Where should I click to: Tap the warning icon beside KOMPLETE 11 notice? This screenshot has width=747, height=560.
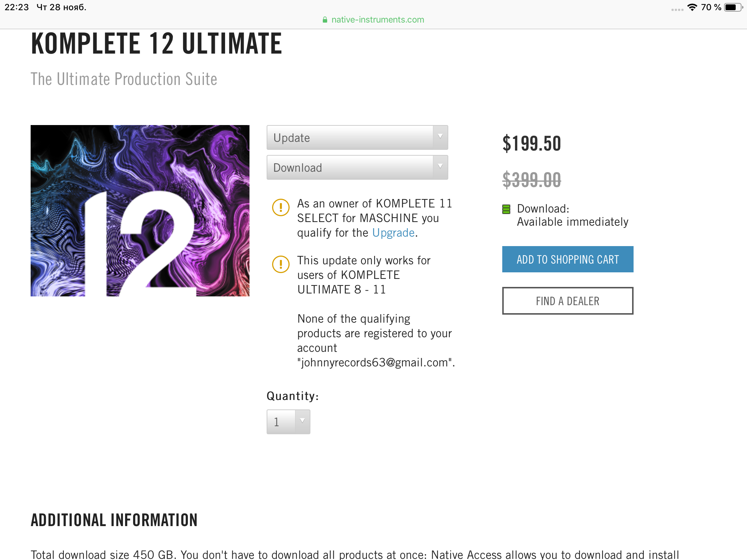[281, 207]
